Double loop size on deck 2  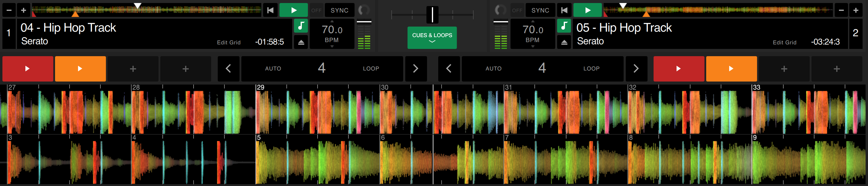(636, 69)
